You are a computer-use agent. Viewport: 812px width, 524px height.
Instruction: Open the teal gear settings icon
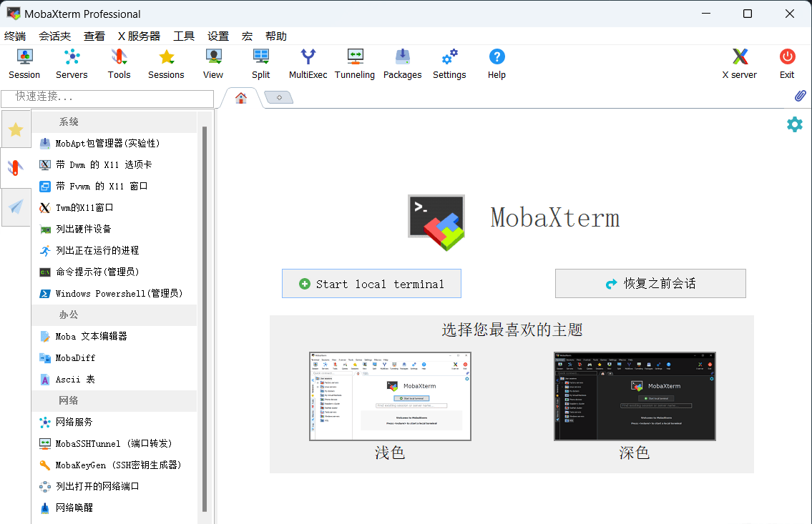tap(794, 124)
